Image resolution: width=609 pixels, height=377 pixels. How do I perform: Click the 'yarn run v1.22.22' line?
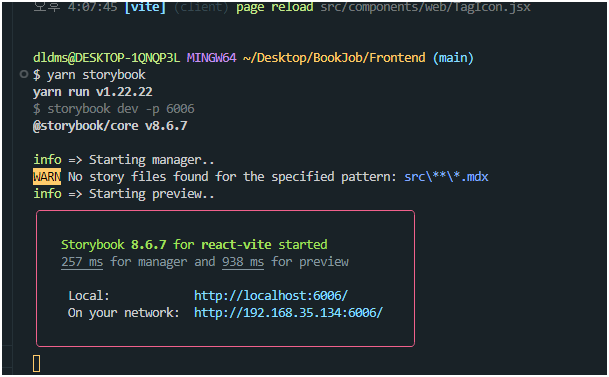[92, 92]
